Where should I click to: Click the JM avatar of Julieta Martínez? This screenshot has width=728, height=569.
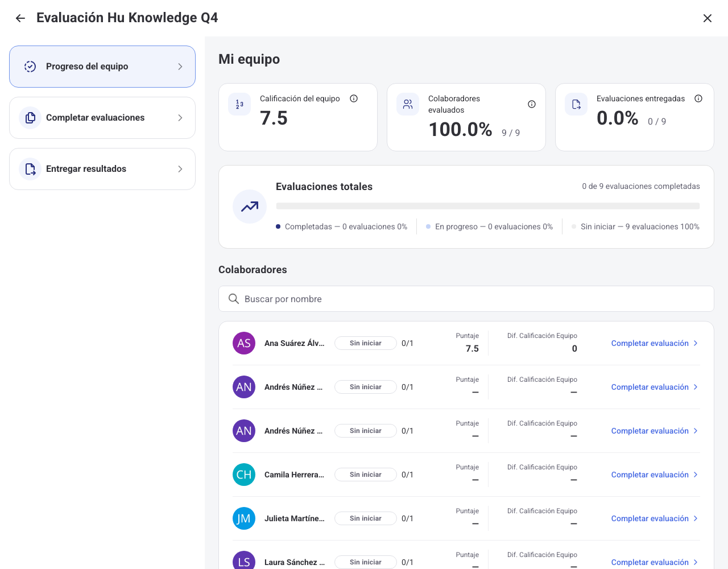pos(244,518)
